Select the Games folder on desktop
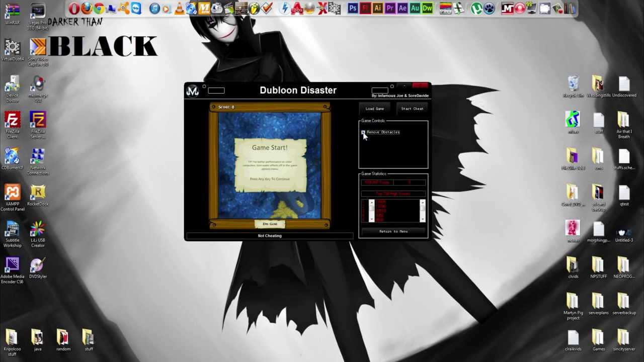 coord(598,339)
